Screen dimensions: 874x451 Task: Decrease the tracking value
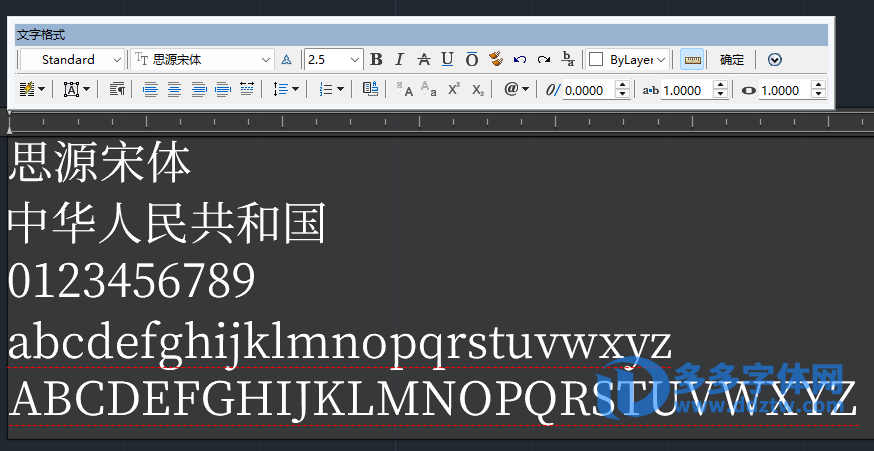[721, 94]
